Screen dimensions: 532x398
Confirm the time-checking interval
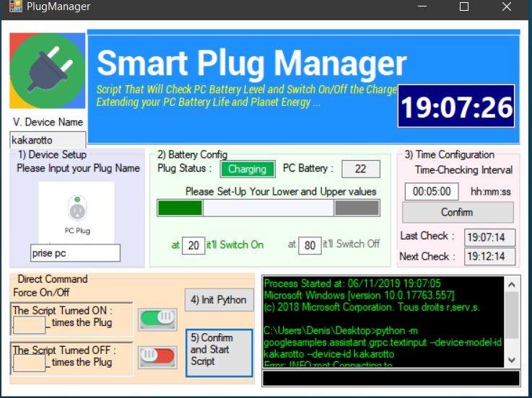point(457,212)
